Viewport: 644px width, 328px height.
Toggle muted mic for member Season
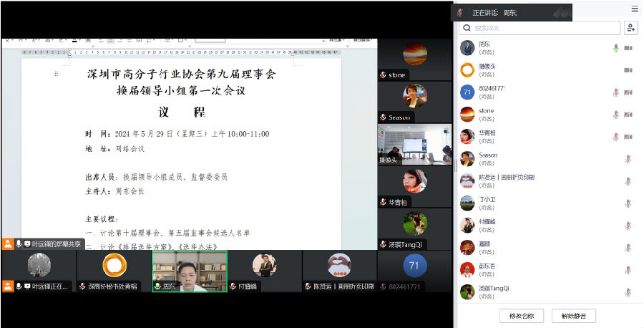628,159
